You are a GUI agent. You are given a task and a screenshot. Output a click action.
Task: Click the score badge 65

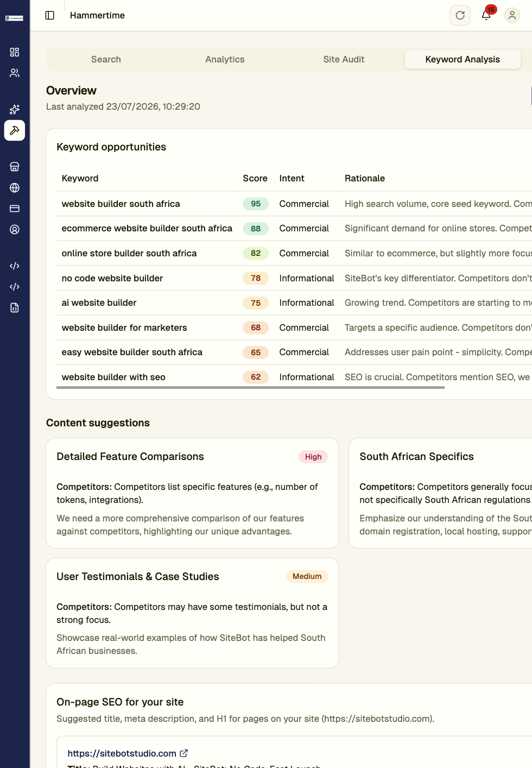(256, 352)
